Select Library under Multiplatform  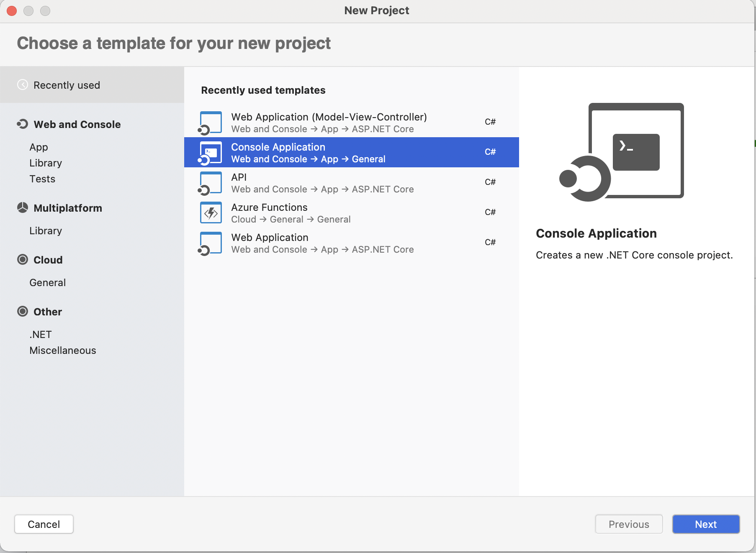[46, 231]
